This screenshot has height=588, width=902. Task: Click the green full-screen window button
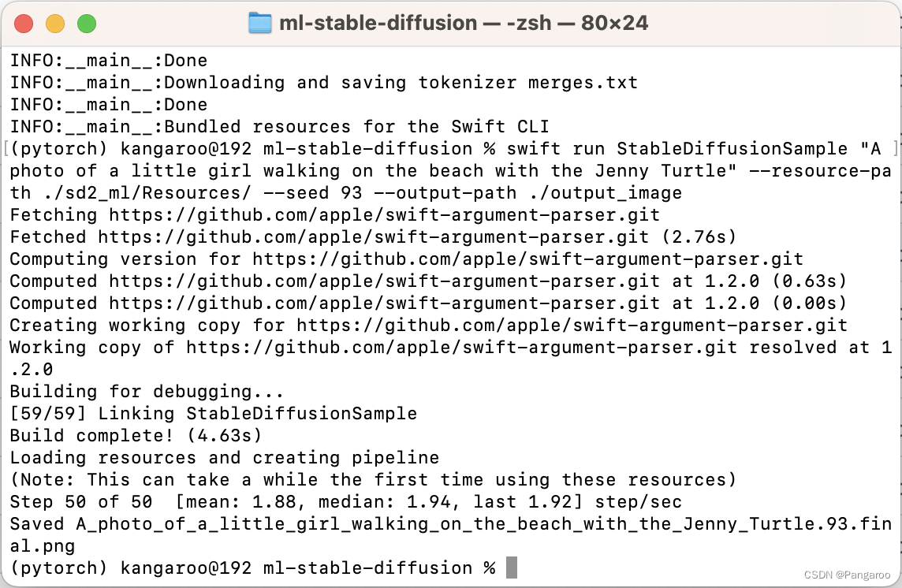[87, 24]
